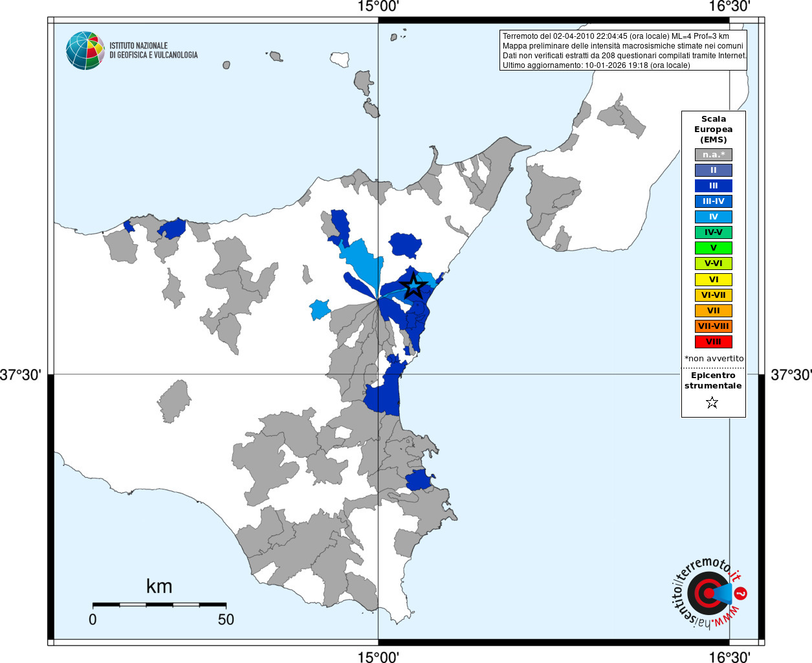Select the orange VII legend swatch
Screen dimensions: 812x663
pyautogui.click(x=714, y=311)
